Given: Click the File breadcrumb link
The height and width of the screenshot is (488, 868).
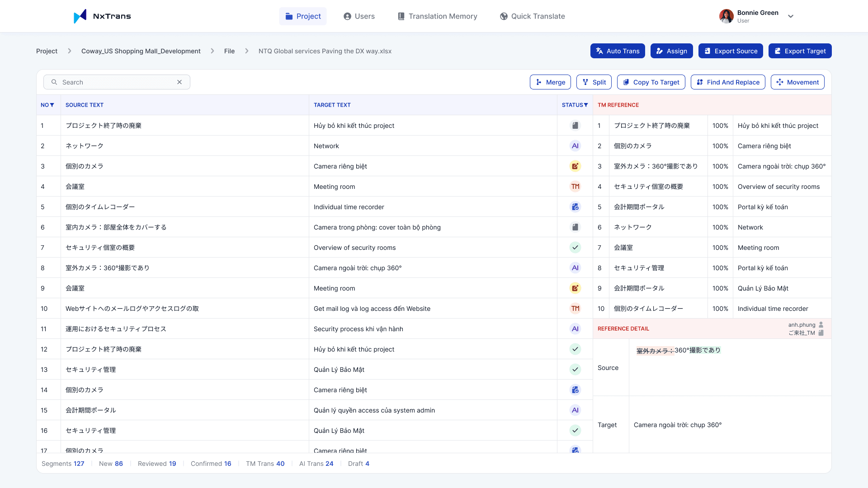Looking at the screenshot, I should (230, 51).
